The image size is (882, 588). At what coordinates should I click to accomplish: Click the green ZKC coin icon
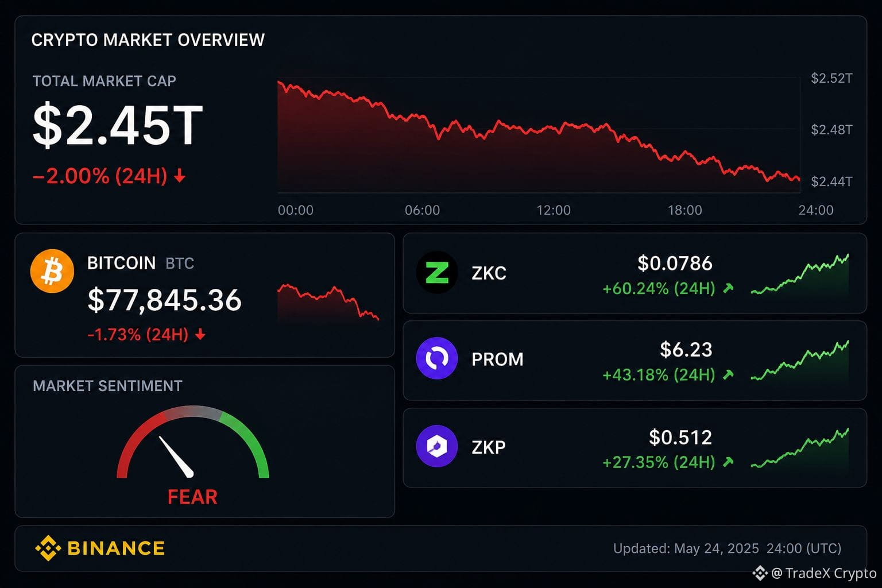click(437, 272)
